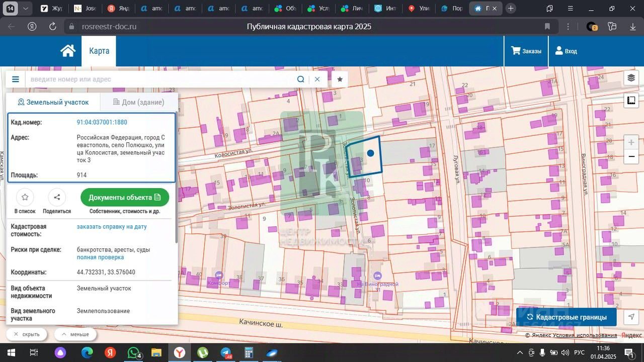Open the полная проверка link
Screen dimensions: 644x362
tap(100, 257)
